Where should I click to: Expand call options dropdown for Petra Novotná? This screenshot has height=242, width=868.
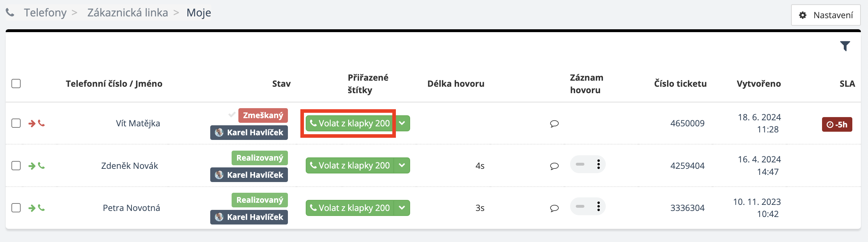point(402,208)
